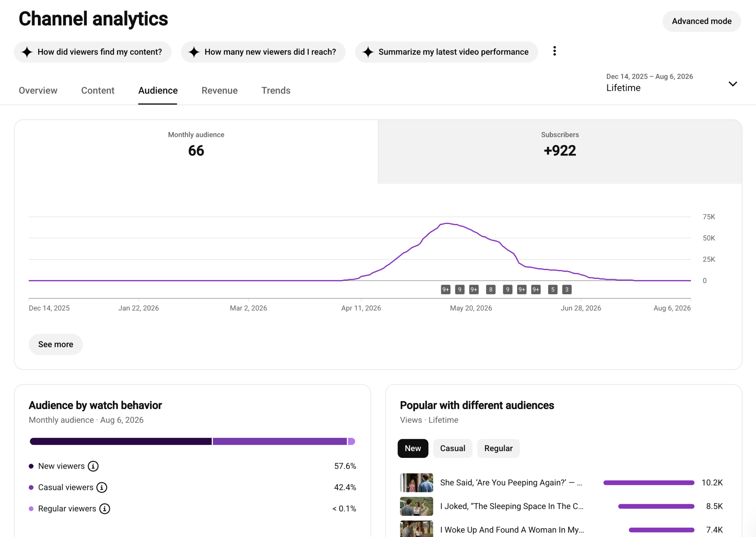This screenshot has height=537, width=756.
Task: Click sparkle icon beside 'Summarize my latest video performance'
Action: (x=368, y=52)
